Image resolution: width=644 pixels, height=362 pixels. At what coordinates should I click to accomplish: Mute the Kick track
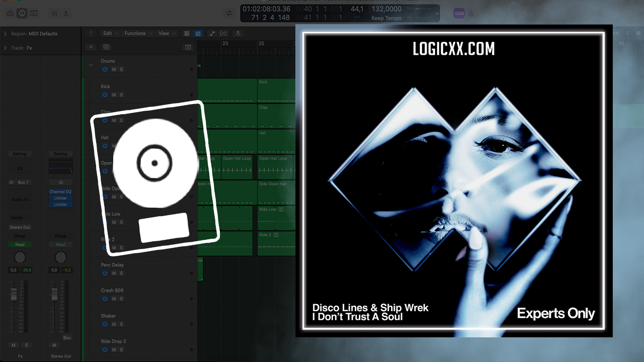[114, 95]
